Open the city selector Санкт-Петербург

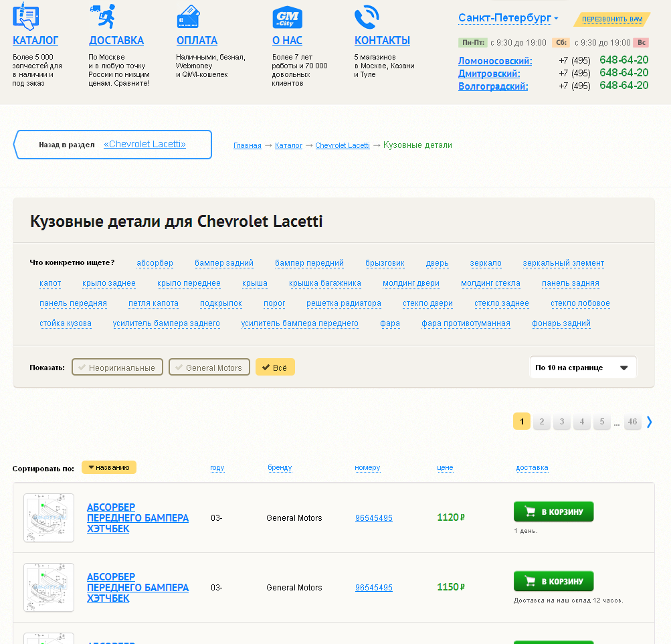coord(508,18)
